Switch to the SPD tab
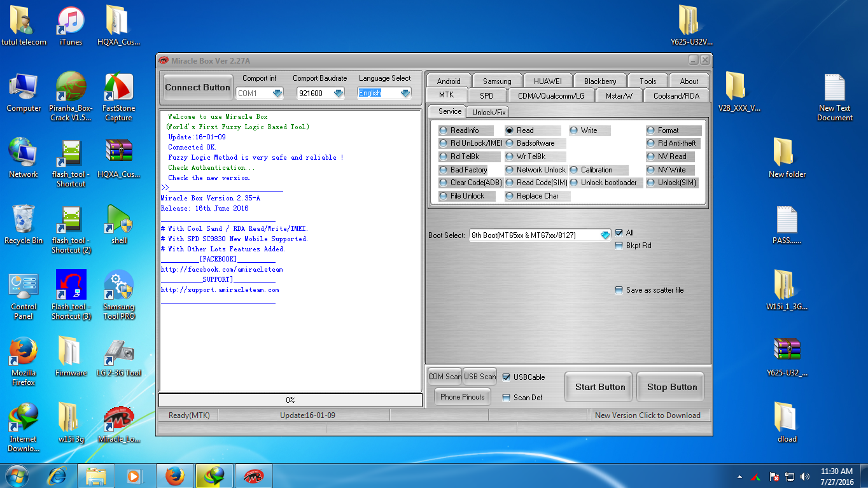868x488 pixels. 487,95
